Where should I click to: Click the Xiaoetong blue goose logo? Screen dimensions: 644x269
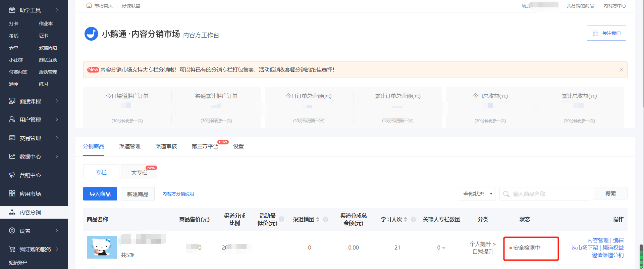coord(91,34)
